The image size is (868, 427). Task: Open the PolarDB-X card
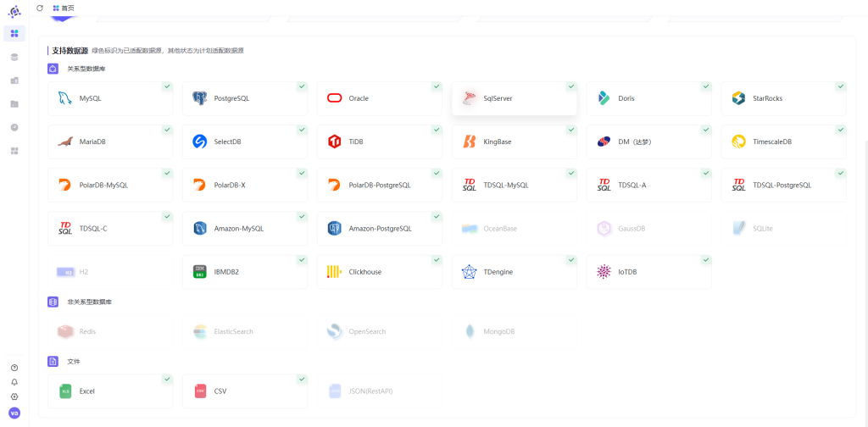click(245, 186)
